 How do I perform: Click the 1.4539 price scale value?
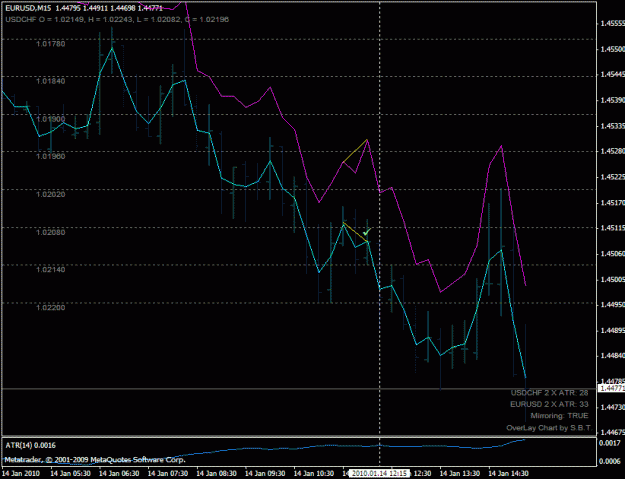click(612, 100)
